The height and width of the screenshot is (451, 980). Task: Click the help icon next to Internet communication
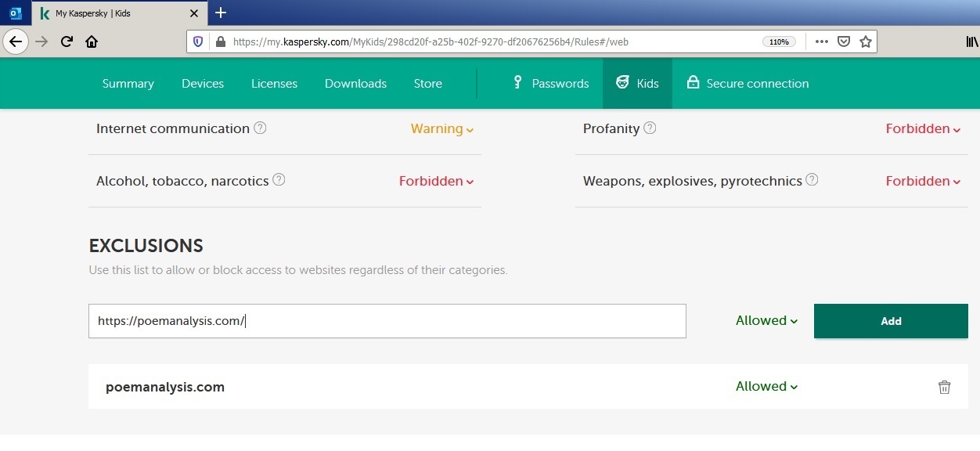(261, 128)
